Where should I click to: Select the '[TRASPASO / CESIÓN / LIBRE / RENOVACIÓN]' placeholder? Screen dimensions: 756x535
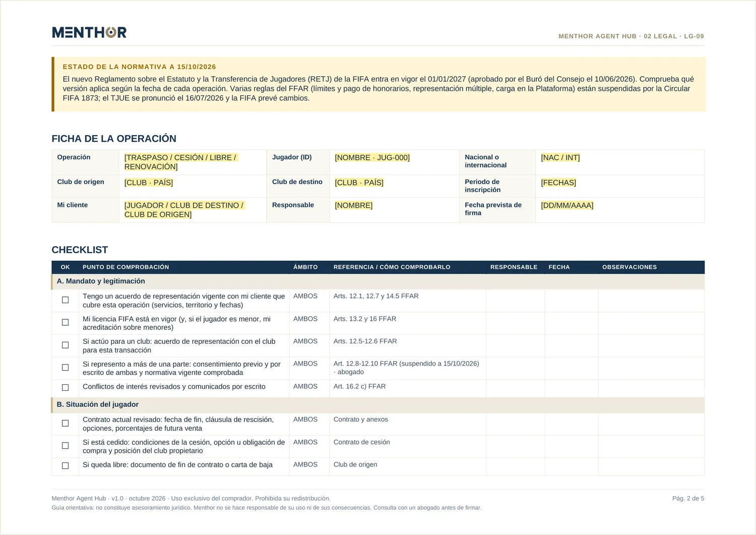(x=180, y=162)
